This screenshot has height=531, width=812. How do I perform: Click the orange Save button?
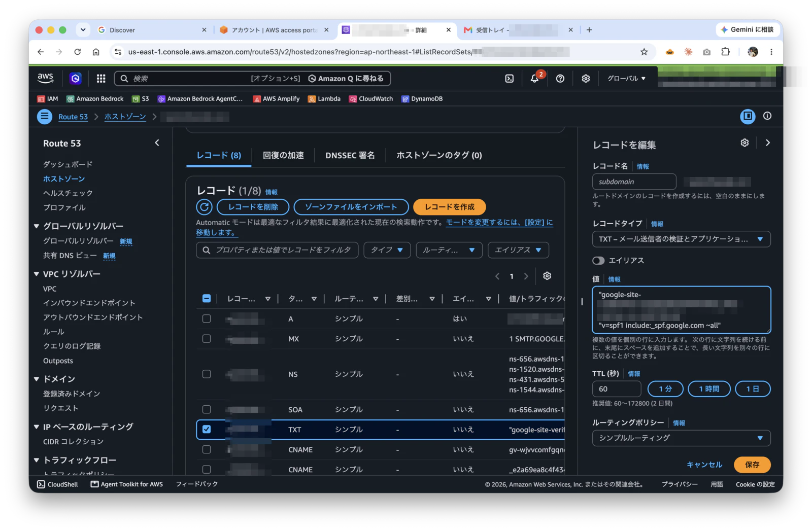752,465
